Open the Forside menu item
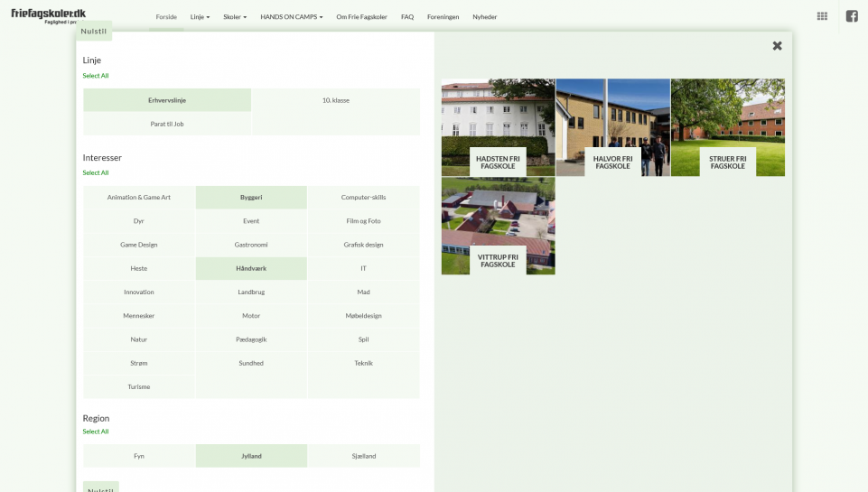868x492 pixels. (166, 17)
